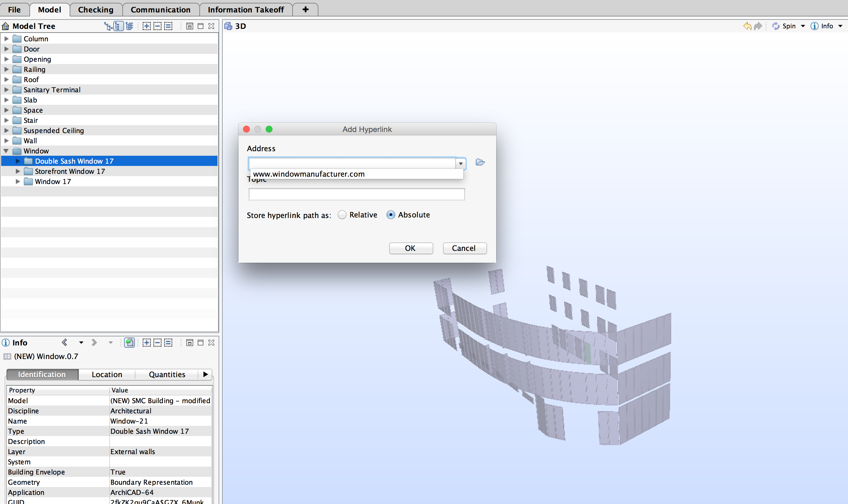Switch to the Checking tab
This screenshot has width=848, height=504.
pyautogui.click(x=96, y=10)
